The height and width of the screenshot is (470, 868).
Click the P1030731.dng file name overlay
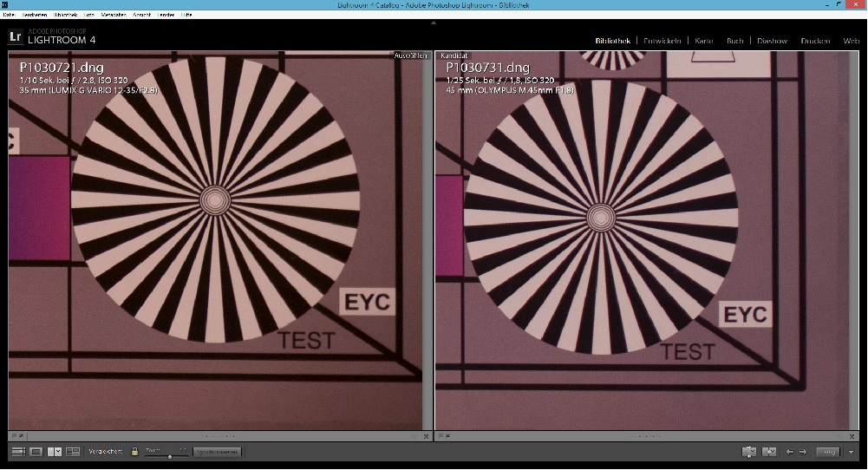pyautogui.click(x=487, y=68)
